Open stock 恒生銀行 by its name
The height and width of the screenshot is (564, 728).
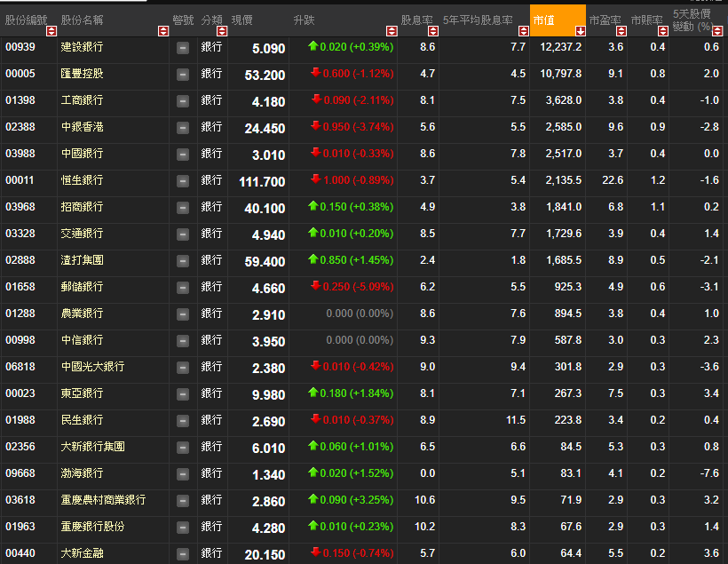82,180
